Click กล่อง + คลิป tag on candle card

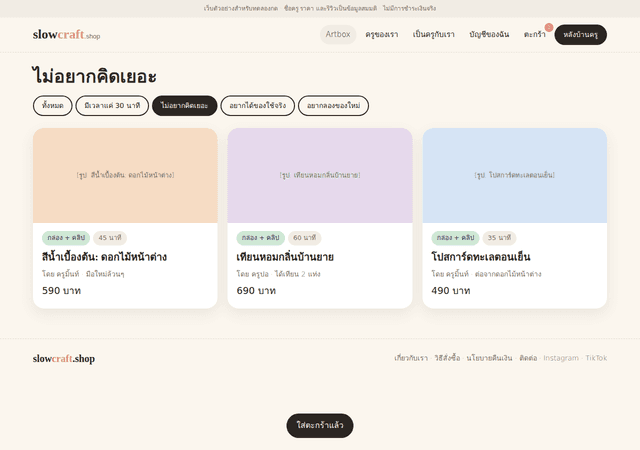pyautogui.click(x=261, y=238)
